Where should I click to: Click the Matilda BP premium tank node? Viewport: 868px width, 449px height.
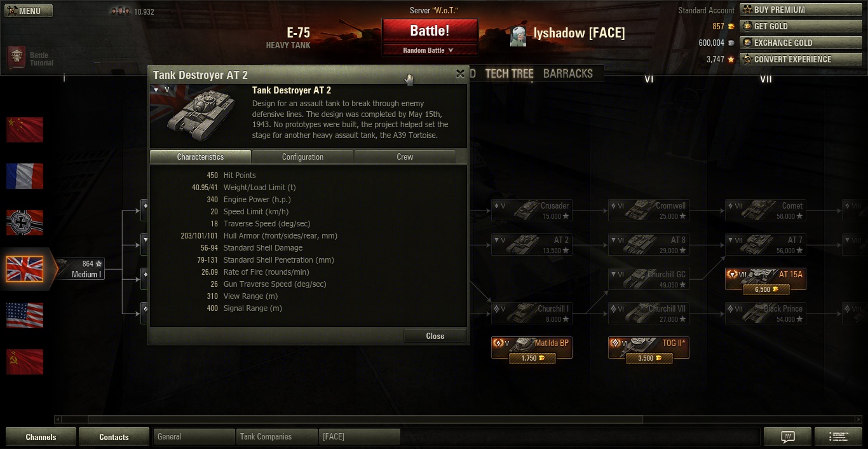point(532,350)
